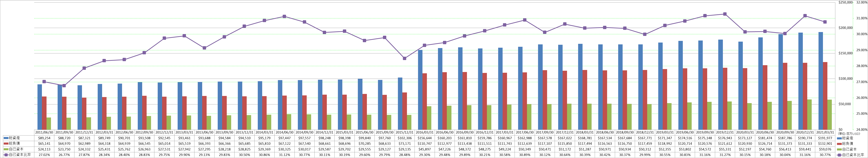
Task: Click the green 自己資本 legend key in the table's row header
Action: [6, 149]
